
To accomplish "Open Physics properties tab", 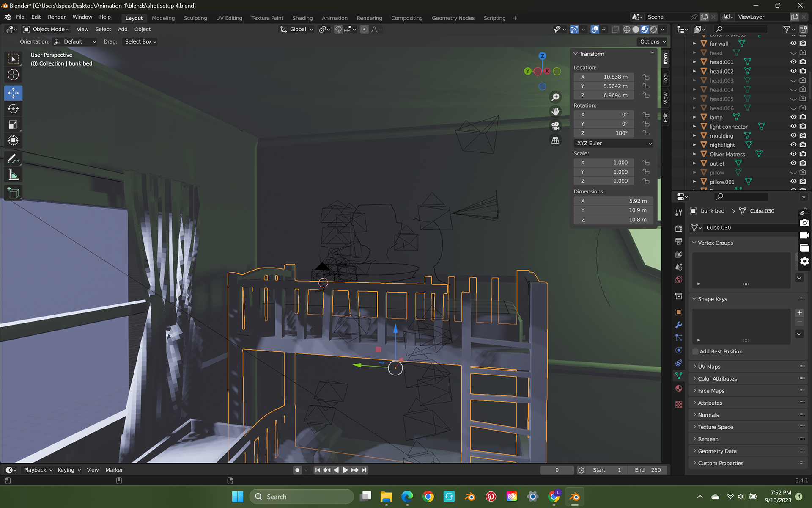I will pos(679,350).
